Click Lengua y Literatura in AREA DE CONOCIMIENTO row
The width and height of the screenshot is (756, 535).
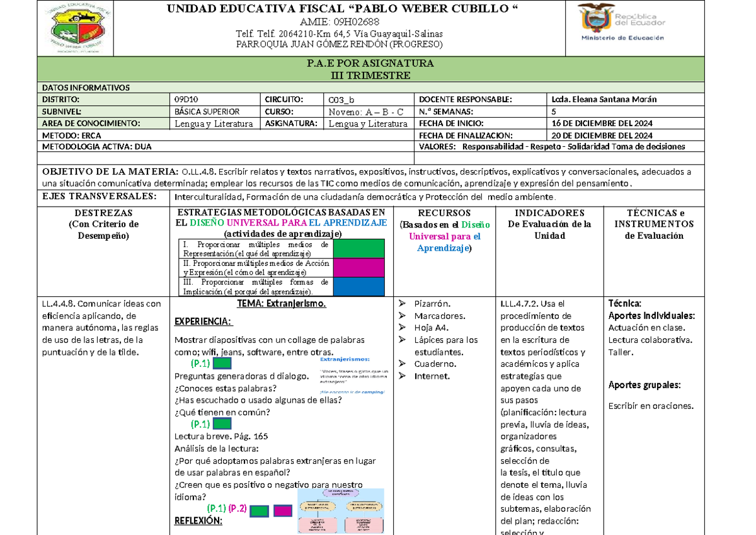tap(214, 124)
